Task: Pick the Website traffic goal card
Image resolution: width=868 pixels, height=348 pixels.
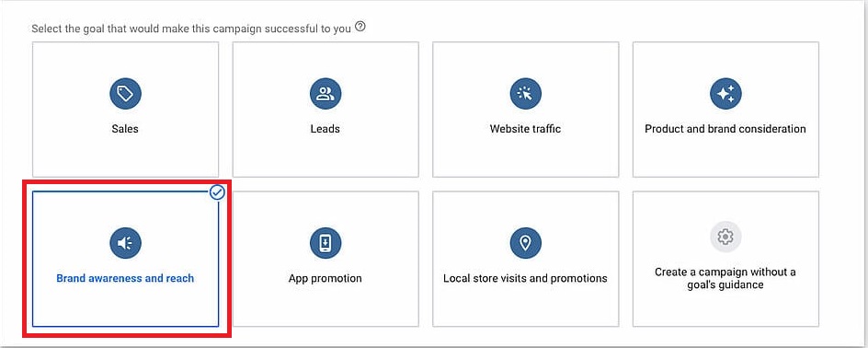Action: tap(525, 110)
